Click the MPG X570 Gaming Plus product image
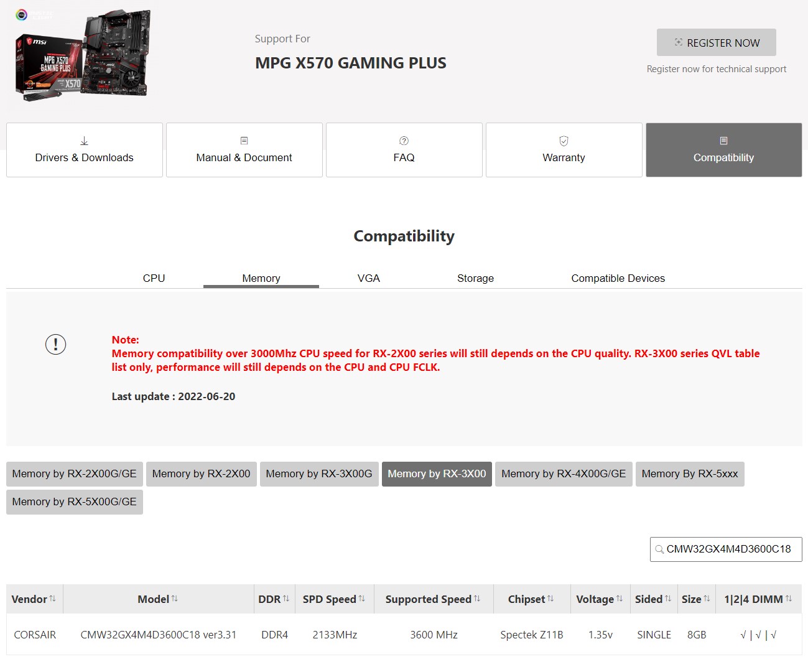This screenshot has height=672, width=808. [x=83, y=56]
